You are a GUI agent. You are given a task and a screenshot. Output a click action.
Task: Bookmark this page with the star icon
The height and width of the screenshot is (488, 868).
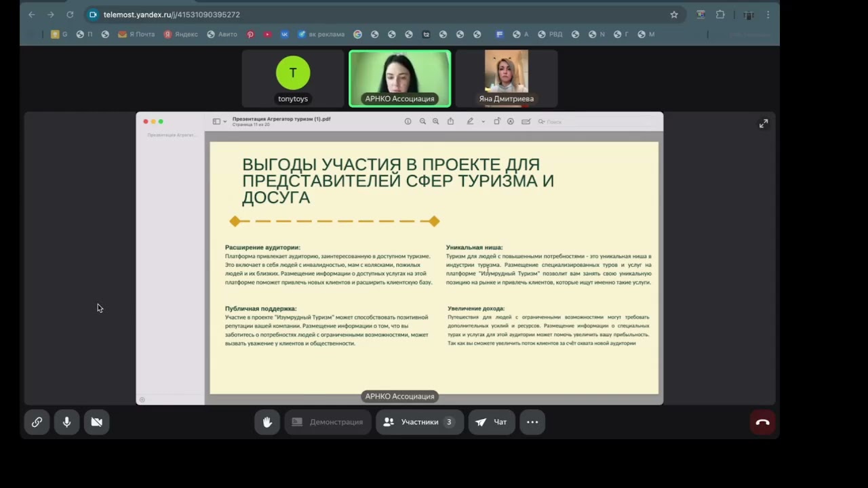674,14
